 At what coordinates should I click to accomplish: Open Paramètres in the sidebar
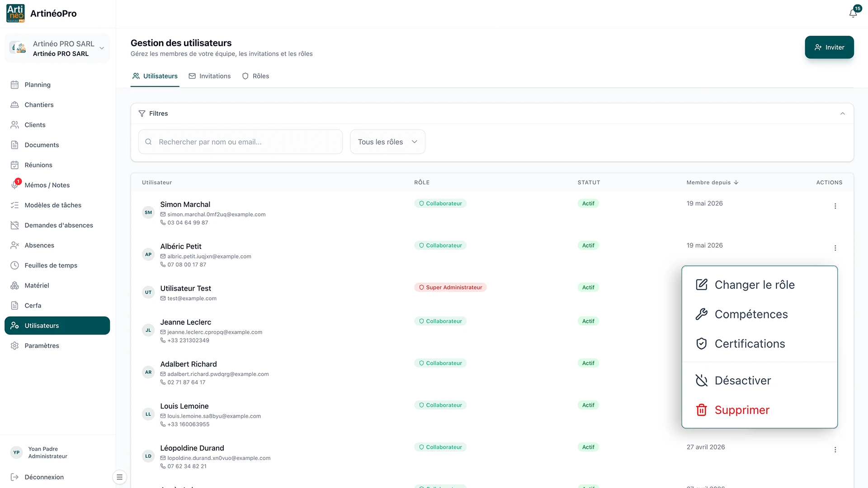tap(57, 346)
